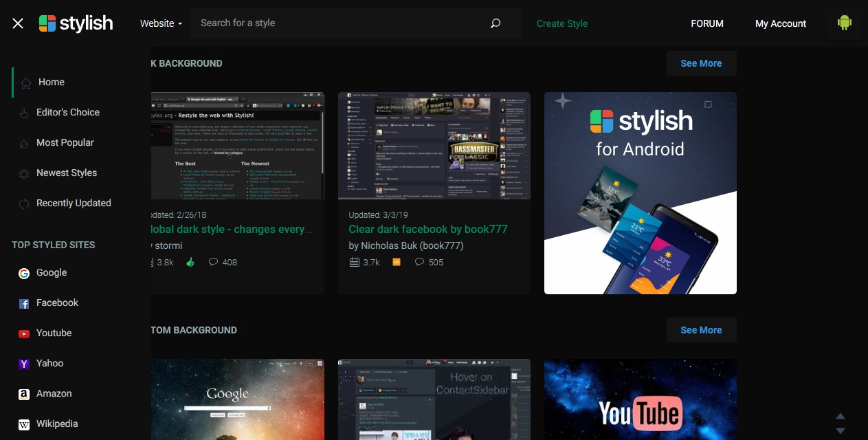Click See More for dark background styles
Screen dimensions: 868x440
[x=701, y=63]
